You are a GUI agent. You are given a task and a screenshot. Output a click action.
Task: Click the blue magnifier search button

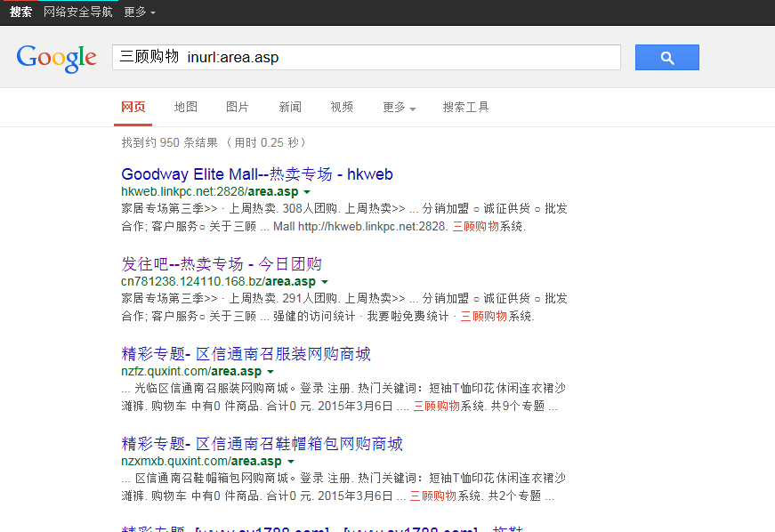(x=666, y=57)
